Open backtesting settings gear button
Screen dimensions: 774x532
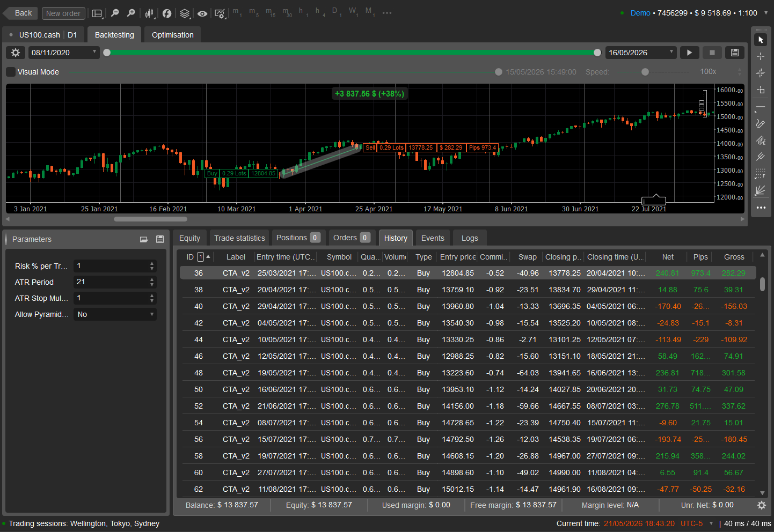pyautogui.click(x=16, y=53)
